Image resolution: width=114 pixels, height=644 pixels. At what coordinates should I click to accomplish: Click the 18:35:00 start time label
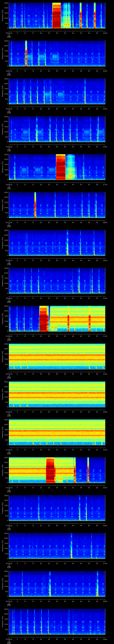pyautogui.click(x=9, y=525)
